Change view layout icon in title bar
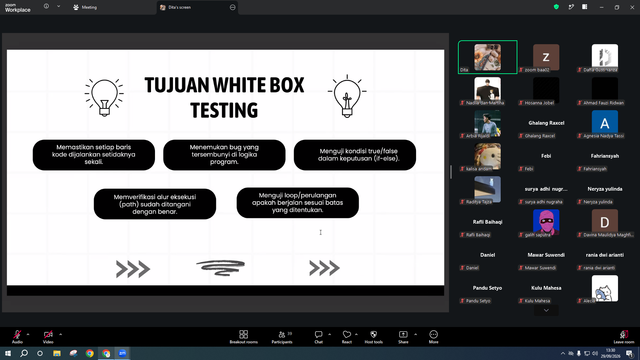This screenshot has width=640, height=360. [585, 7]
